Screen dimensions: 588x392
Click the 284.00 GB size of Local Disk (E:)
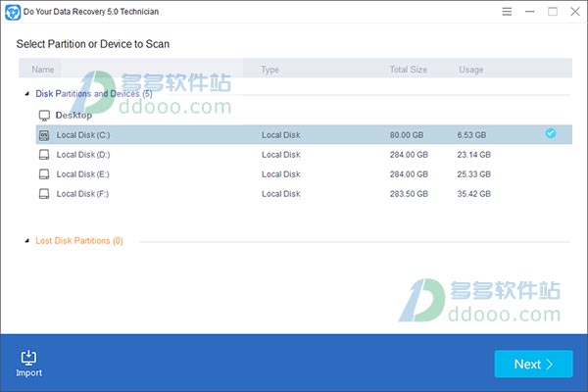(409, 174)
